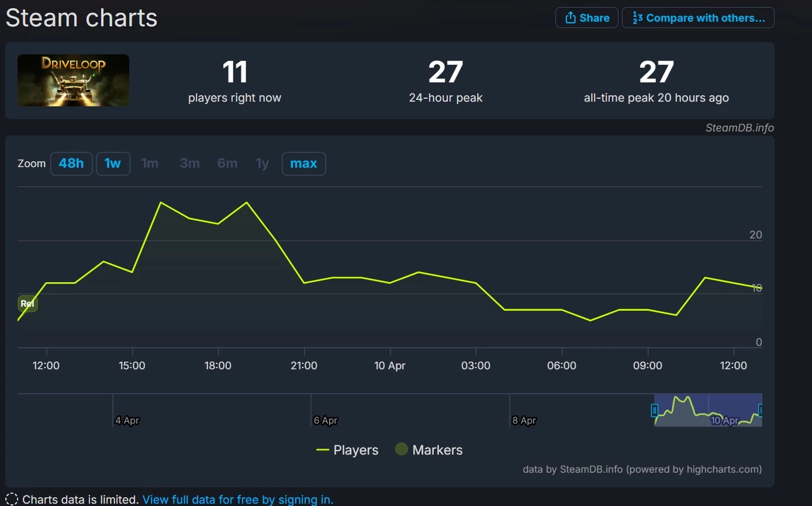Click the Share button's upload icon

pos(570,18)
